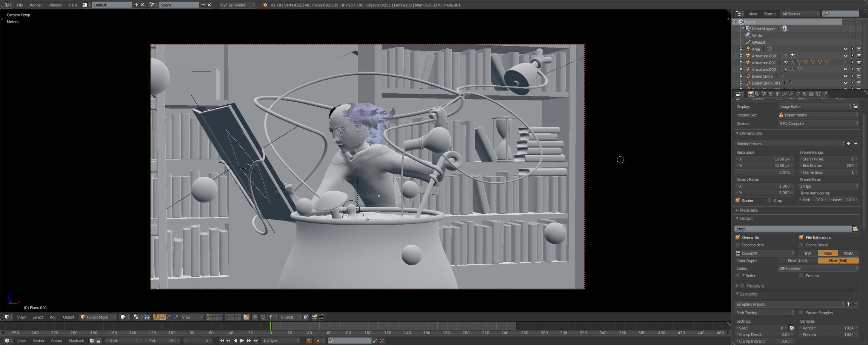Open the File menu
The height and width of the screenshot is (345, 868).
(x=20, y=5)
